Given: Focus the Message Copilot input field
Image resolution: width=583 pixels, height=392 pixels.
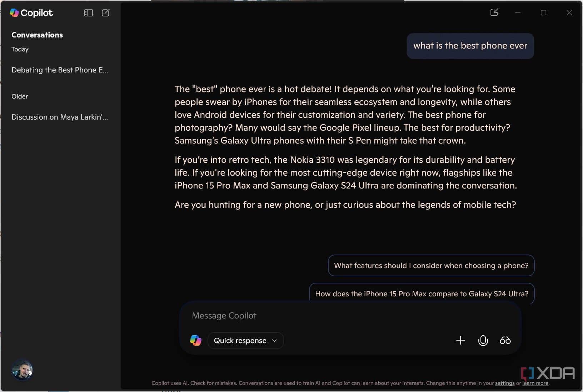Looking at the screenshot, I should [350, 316].
